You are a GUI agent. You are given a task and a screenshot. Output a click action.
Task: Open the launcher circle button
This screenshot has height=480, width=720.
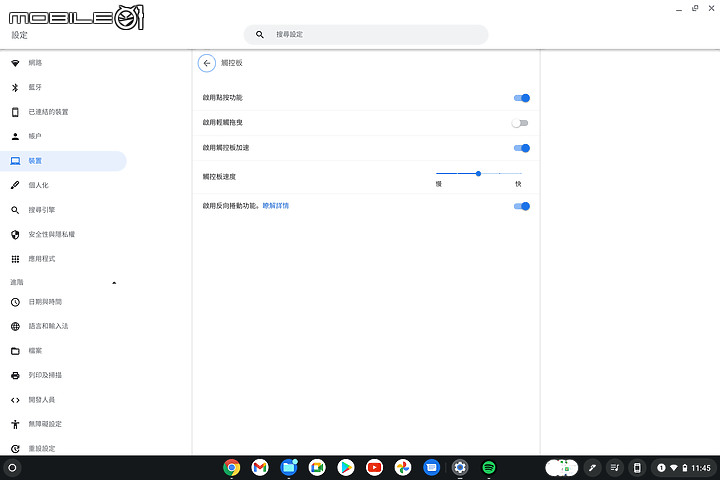12,468
